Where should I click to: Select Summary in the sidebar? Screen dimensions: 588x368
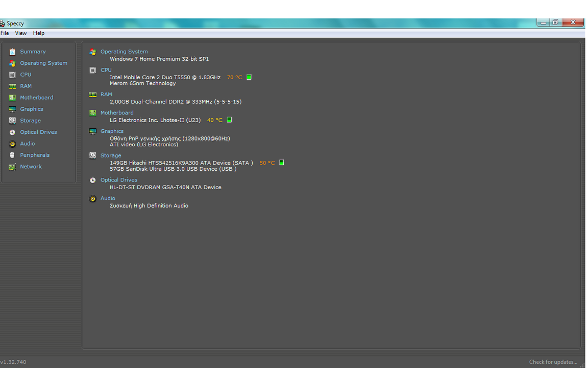pyautogui.click(x=33, y=52)
